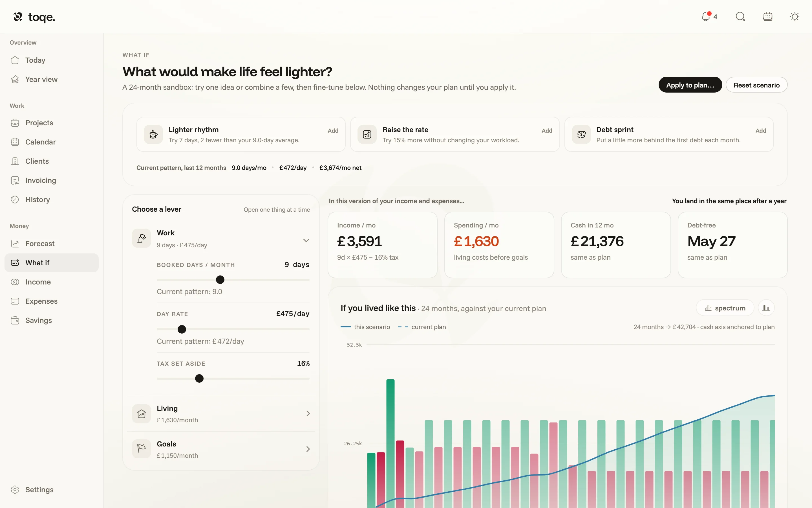Open the calendar icon in top bar
This screenshot has height=508, width=812.
tap(768, 16)
